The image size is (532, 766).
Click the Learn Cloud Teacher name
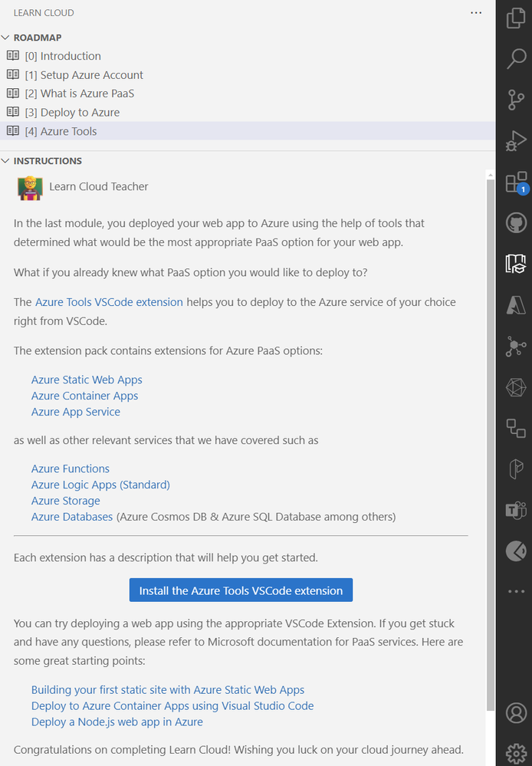(x=99, y=186)
